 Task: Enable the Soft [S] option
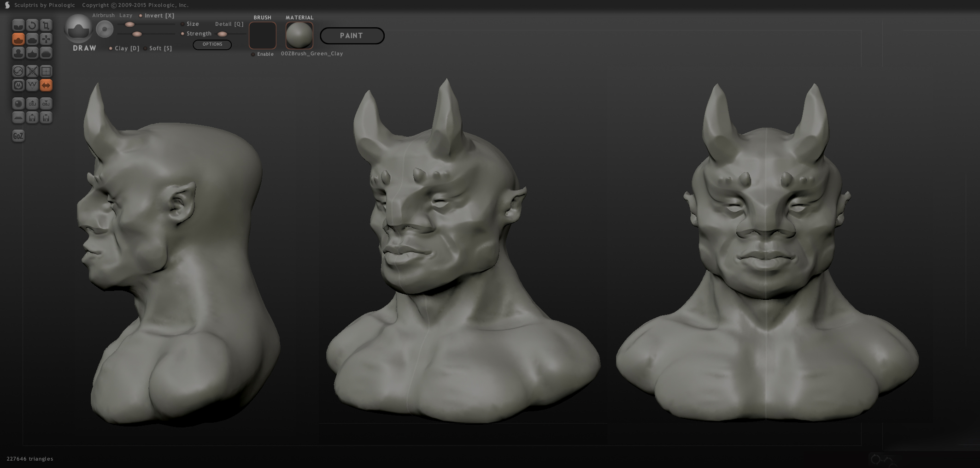pyautogui.click(x=145, y=48)
